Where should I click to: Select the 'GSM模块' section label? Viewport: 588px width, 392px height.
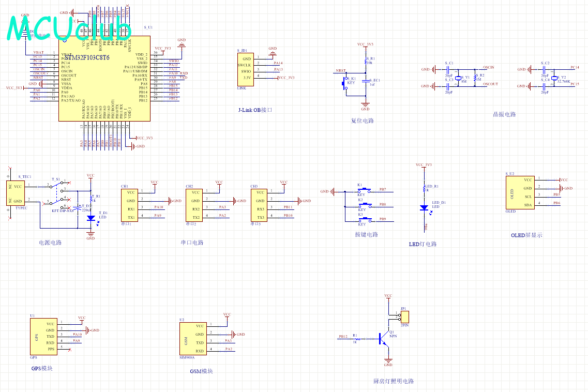click(201, 371)
